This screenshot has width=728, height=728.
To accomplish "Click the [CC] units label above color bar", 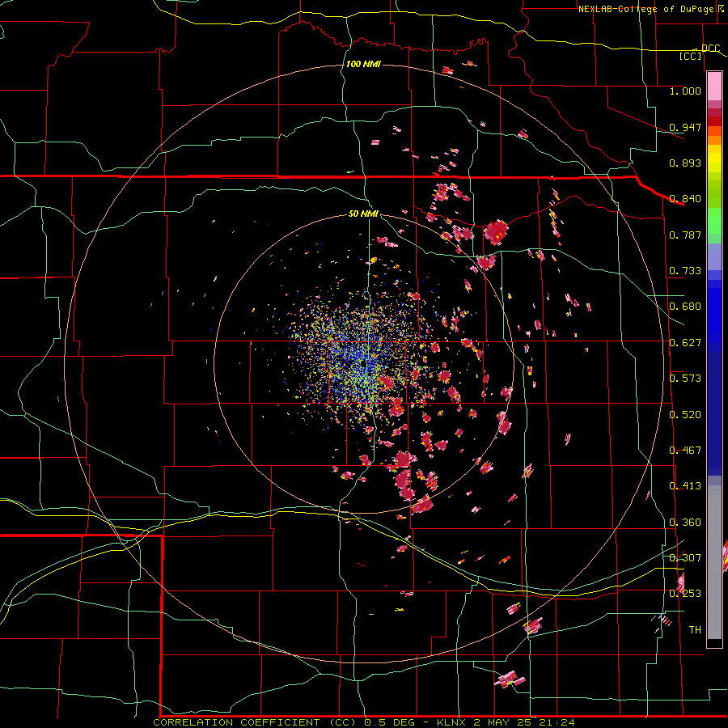I will click(x=691, y=56).
